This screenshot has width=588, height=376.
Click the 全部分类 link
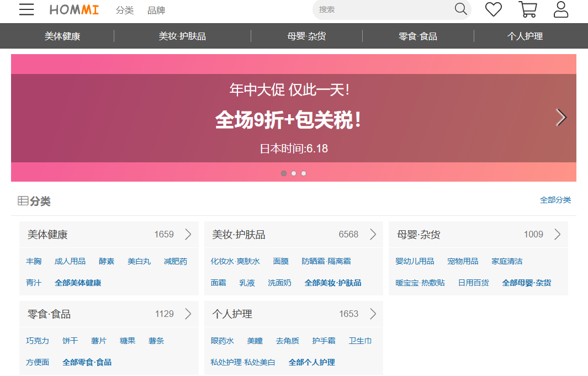(555, 200)
